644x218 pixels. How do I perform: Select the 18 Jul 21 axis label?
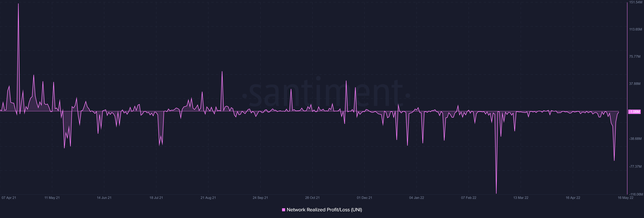click(156, 198)
